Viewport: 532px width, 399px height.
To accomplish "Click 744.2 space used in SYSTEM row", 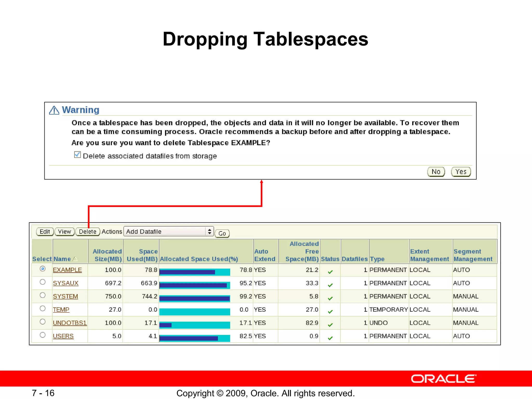I will [149, 296].
